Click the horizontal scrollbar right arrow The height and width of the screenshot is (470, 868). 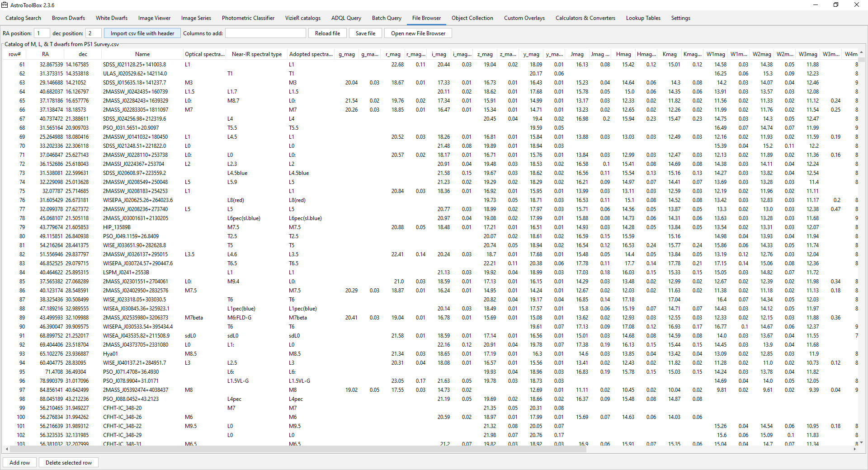(854, 449)
